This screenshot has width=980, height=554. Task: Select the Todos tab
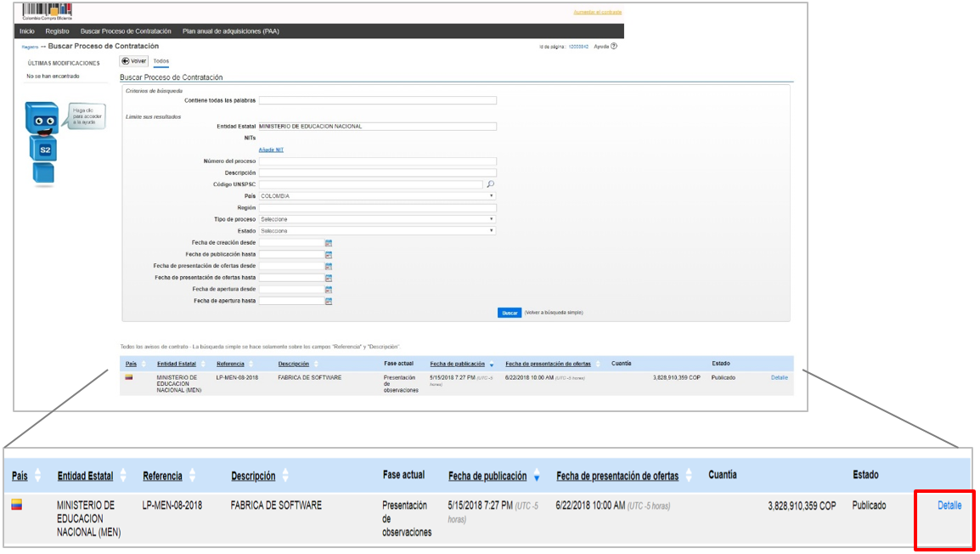[x=161, y=61]
